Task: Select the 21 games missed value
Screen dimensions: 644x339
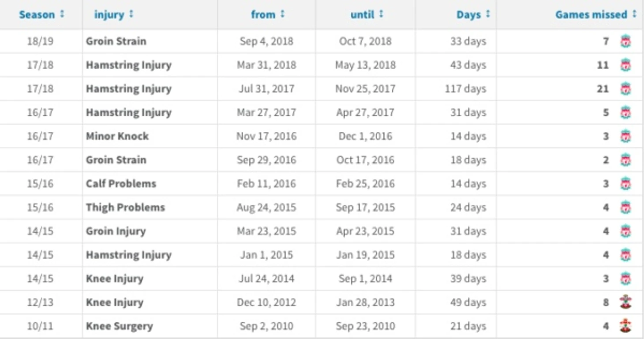Action: click(x=603, y=89)
